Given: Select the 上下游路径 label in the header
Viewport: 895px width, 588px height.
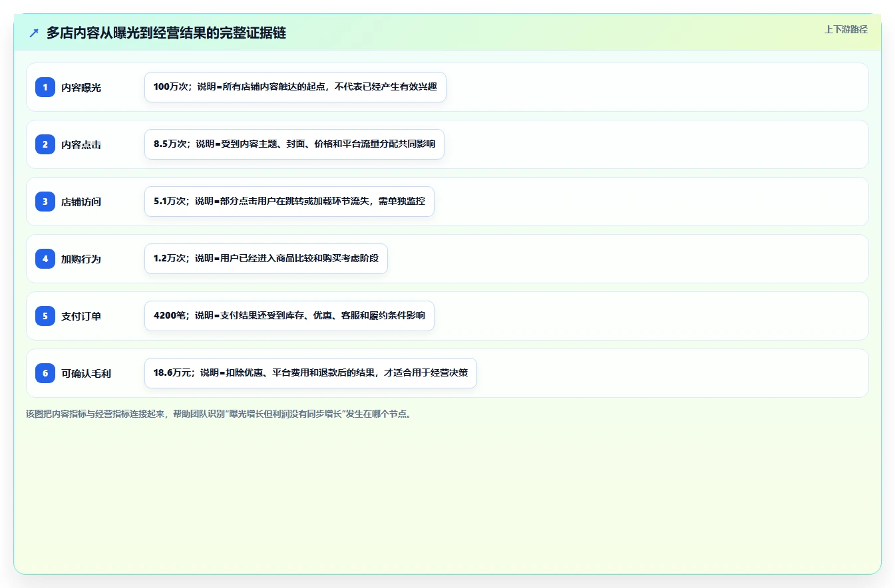Looking at the screenshot, I should click(846, 29).
